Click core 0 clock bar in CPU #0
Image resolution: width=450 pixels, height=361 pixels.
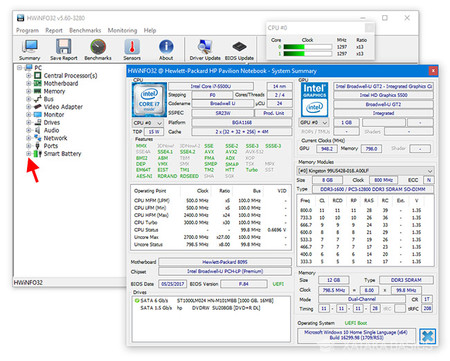tap(307, 47)
